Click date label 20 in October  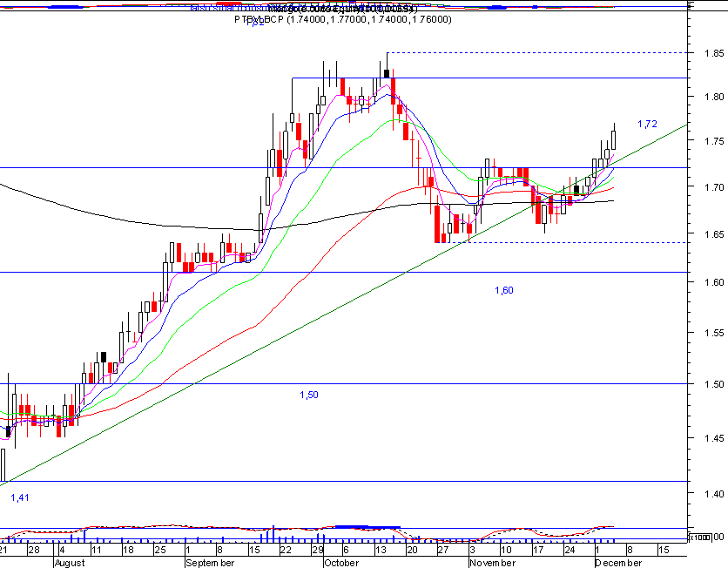click(412, 550)
